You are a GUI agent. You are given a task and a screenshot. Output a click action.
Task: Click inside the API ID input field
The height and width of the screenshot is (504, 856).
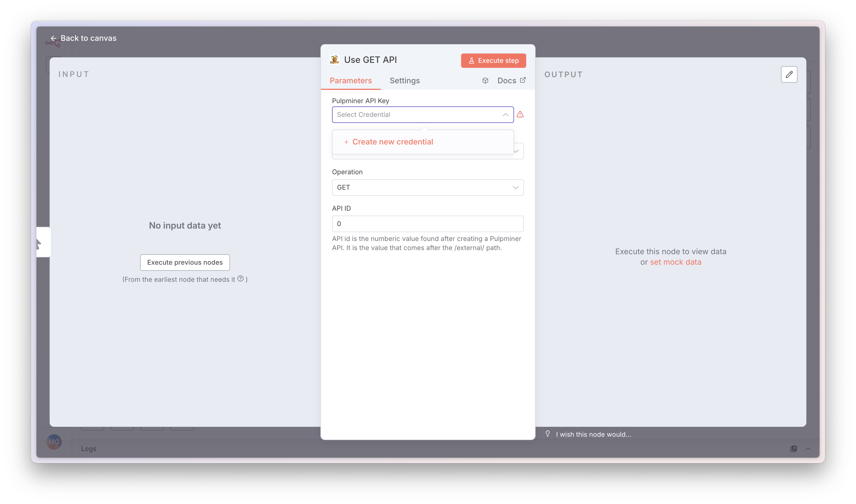point(428,224)
